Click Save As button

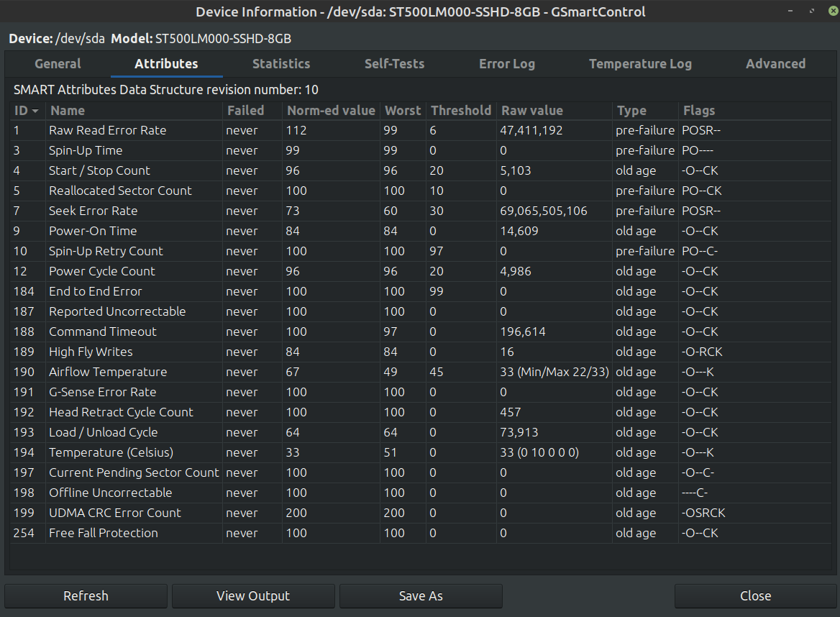421,595
